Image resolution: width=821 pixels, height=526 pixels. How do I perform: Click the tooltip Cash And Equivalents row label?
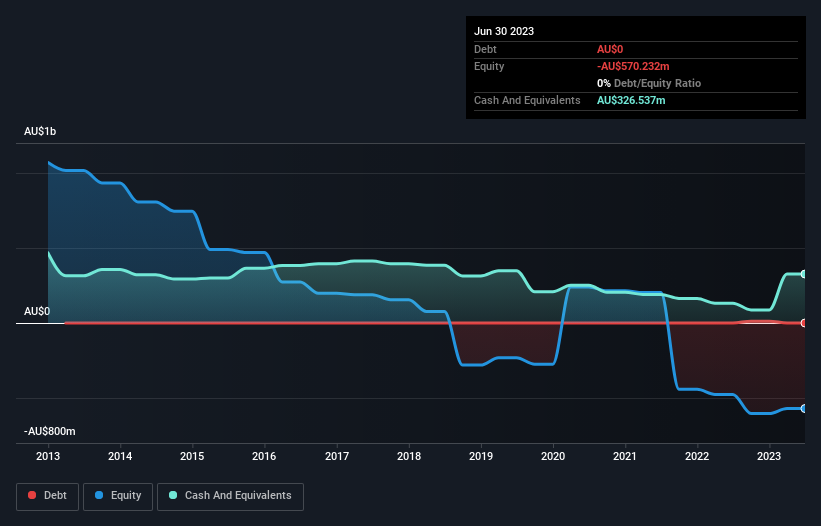tap(527, 100)
